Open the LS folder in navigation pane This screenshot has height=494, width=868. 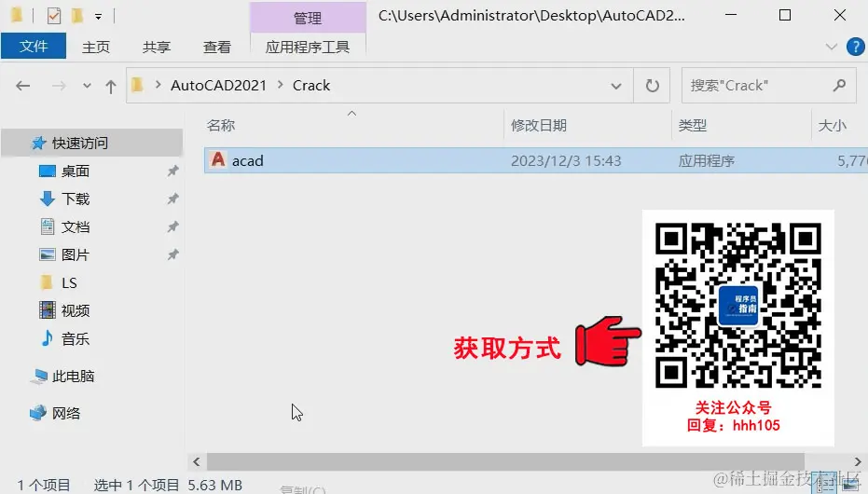(x=69, y=282)
